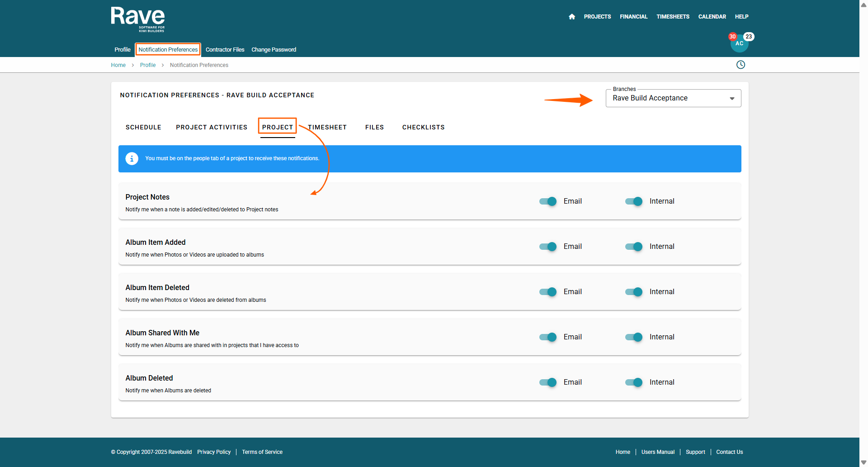Click the Branches dropdown arrow
The height and width of the screenshot is (467, 868).
pos(732,99)
